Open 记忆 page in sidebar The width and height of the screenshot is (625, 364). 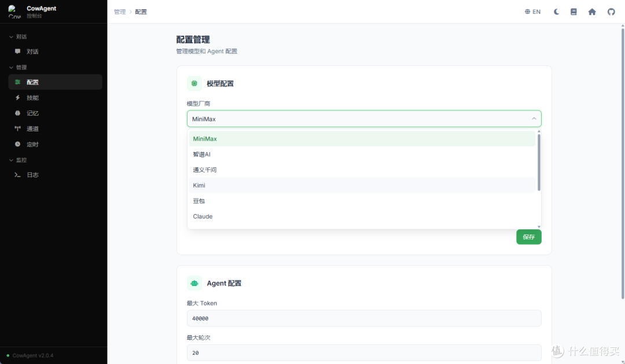[55, 113]
